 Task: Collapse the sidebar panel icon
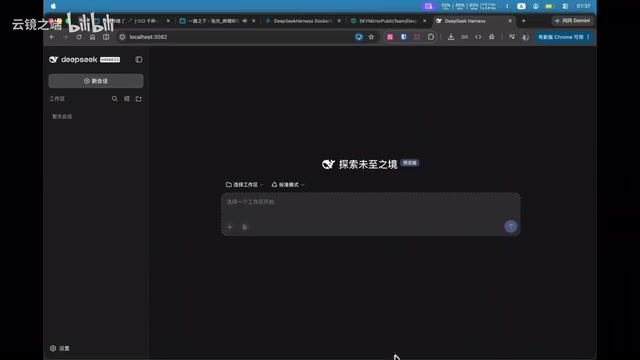pos(139,60)
